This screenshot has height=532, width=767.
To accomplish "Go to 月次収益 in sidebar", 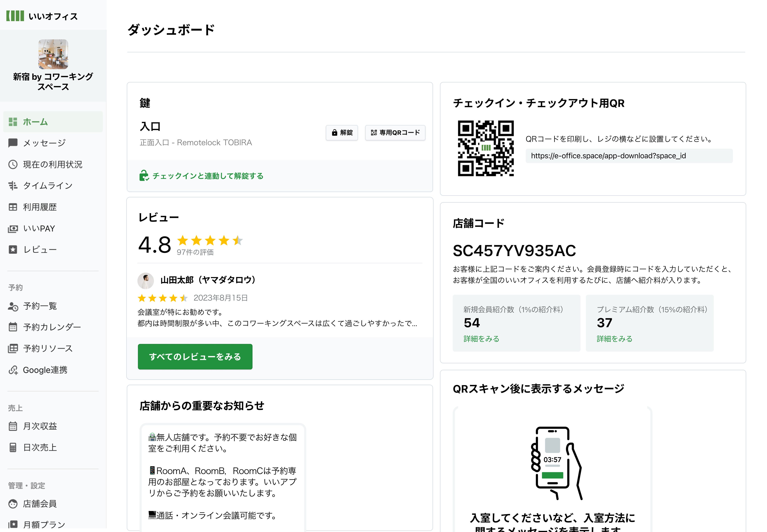I will click(40, 426).
